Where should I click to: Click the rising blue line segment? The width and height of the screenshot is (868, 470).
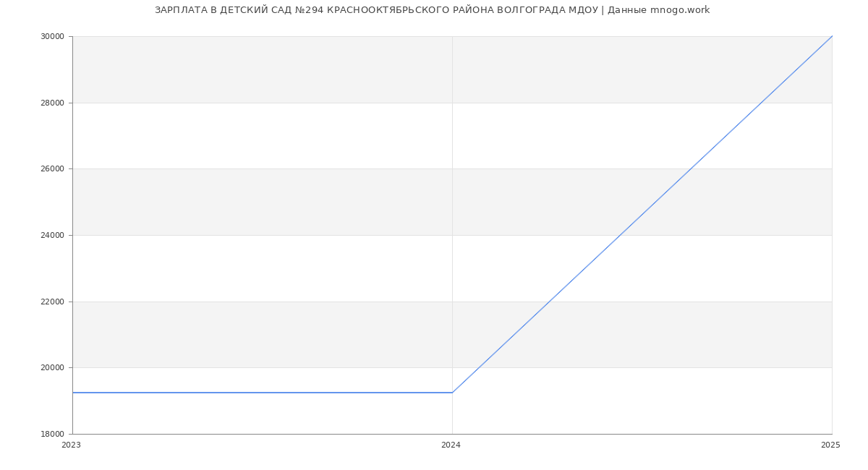coord(642,214)
